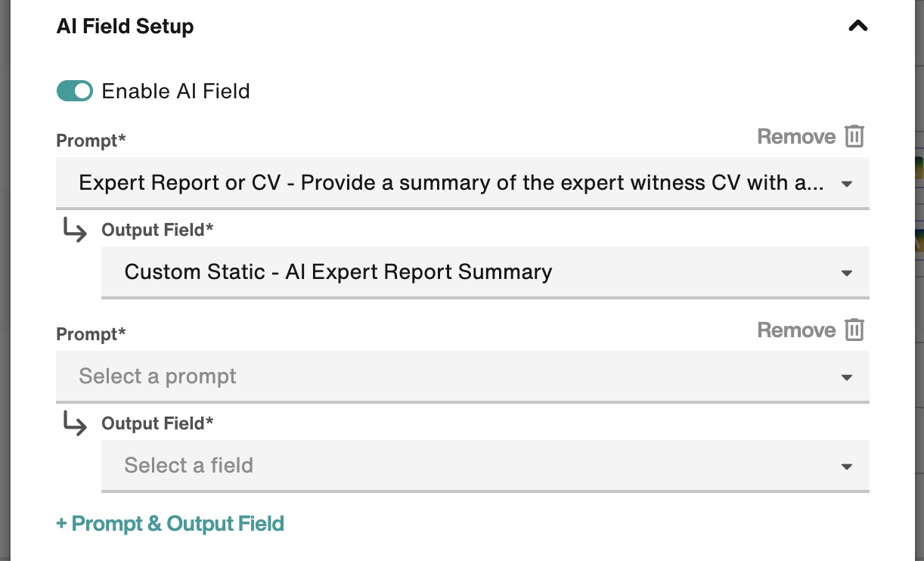924x561 pixels.
Task: Click the caret on the Expert Report prompt
Action: [x=846, y=183]
